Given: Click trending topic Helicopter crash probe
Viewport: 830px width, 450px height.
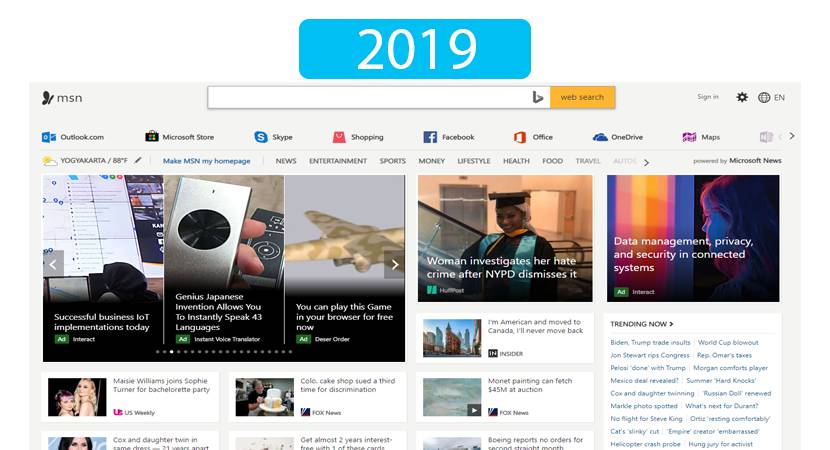Looking at the screenshot, I should coord(645,444).
